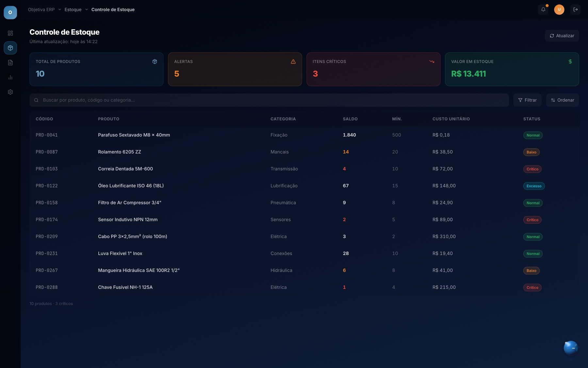
Task: Select the inventory box icon in sidebar
Action: pos(10,48)
